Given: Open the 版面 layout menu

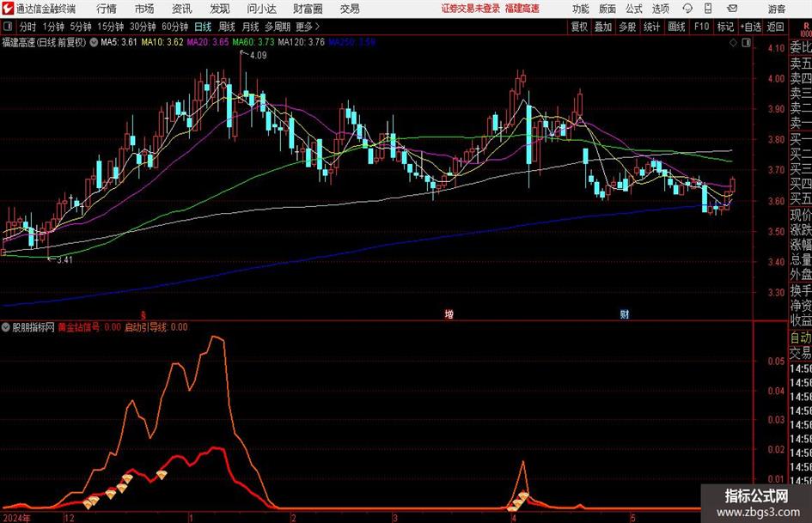Looking at the screenshot, I should click(607, 9).
